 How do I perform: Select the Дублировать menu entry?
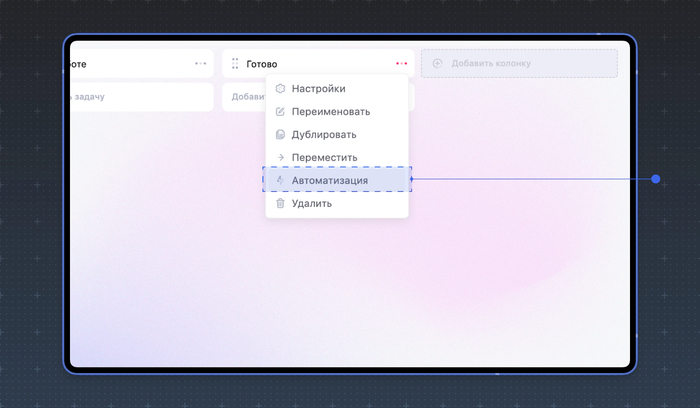click(x=323, y=134)
